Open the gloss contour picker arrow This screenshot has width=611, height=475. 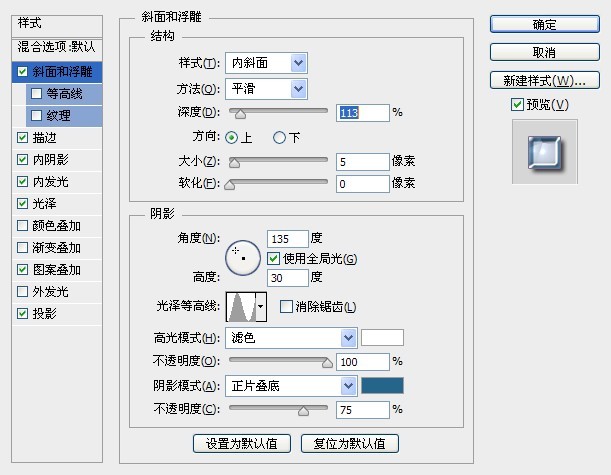[x=262, y=305]
